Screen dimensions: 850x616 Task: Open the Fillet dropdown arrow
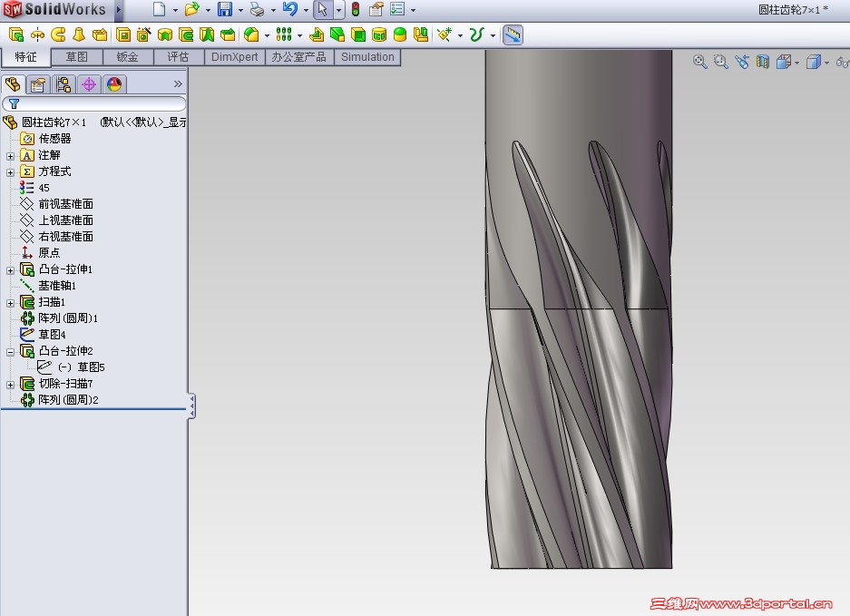(x=267, y=35)
